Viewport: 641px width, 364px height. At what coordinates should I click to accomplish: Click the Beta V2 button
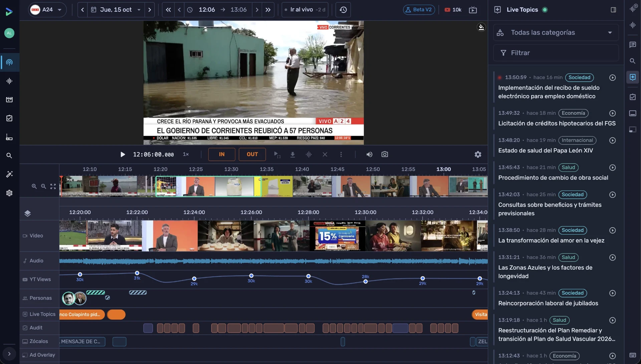pyautogui.click(x=419, y=10)
